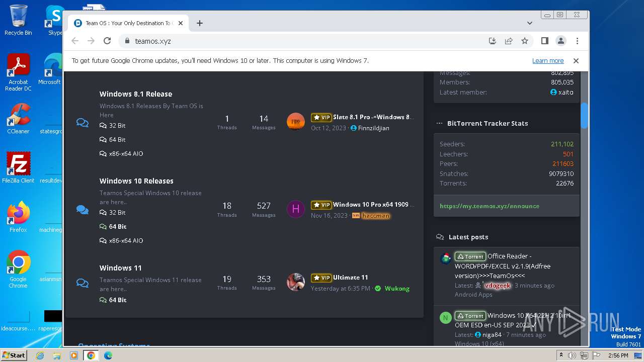Click the CCleaner desktop icon

[x=18, y=119]
